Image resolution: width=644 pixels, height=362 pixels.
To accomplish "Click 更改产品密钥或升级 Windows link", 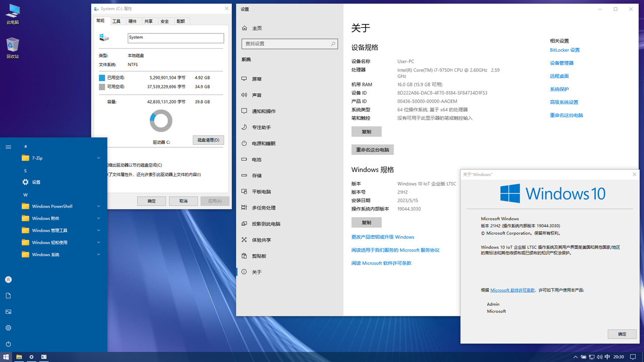I will point(383,237).
